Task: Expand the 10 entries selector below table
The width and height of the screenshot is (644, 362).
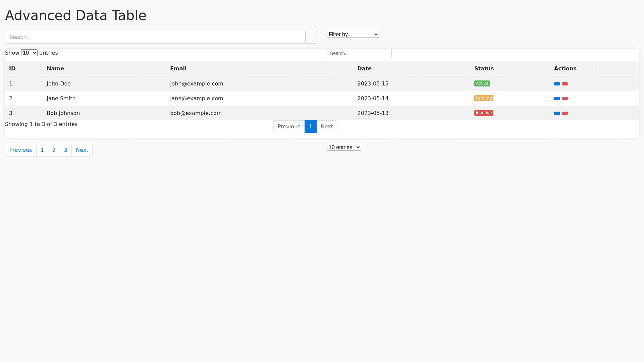Action: (x=344, y=147)
